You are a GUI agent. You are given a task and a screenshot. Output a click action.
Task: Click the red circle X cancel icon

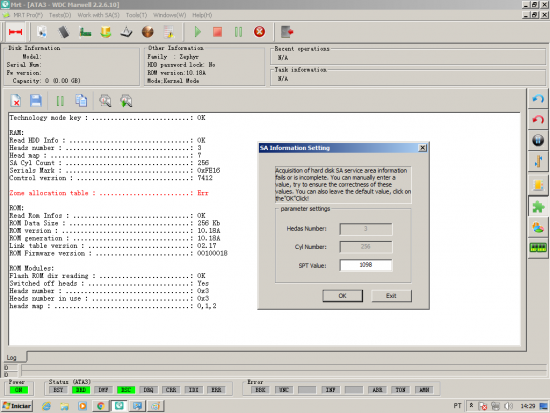(259, 32)
